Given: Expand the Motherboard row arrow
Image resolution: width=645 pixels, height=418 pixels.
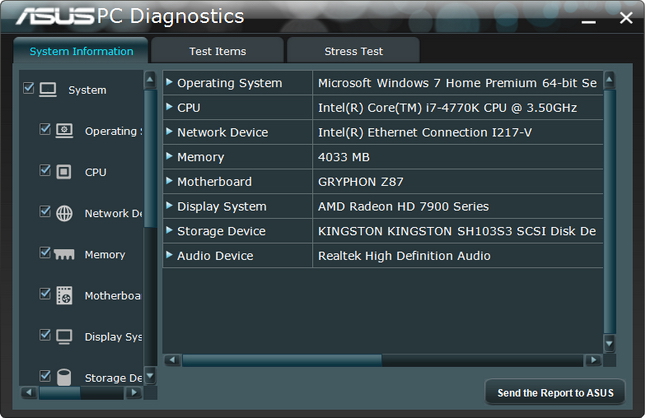Looking at the screenshot, I should (169, 181).
